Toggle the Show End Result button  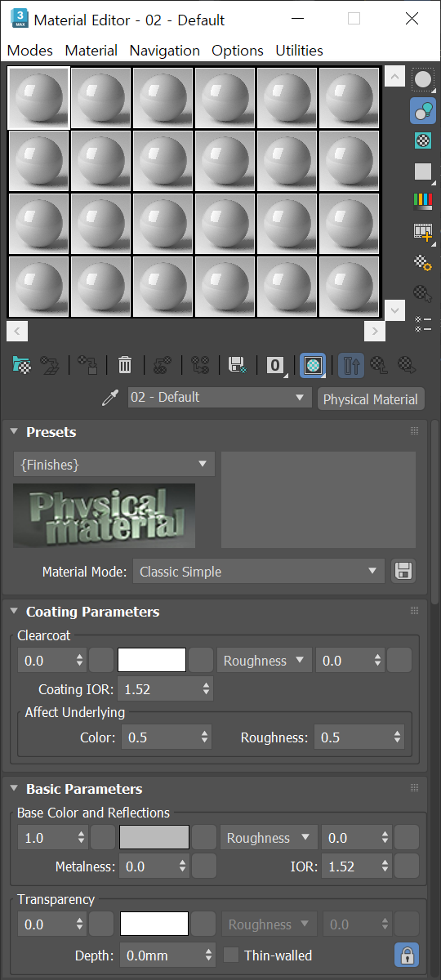351,365
